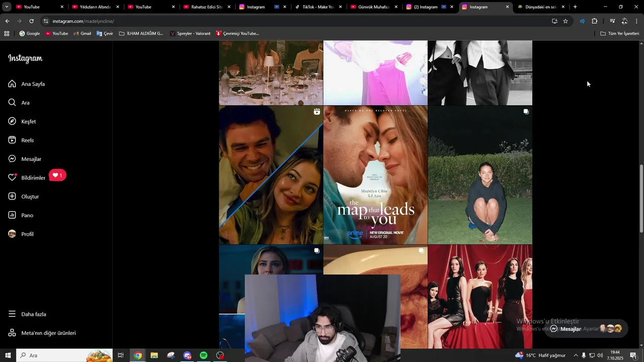Bookmark this page with star icon

click(x=566, y=21)
